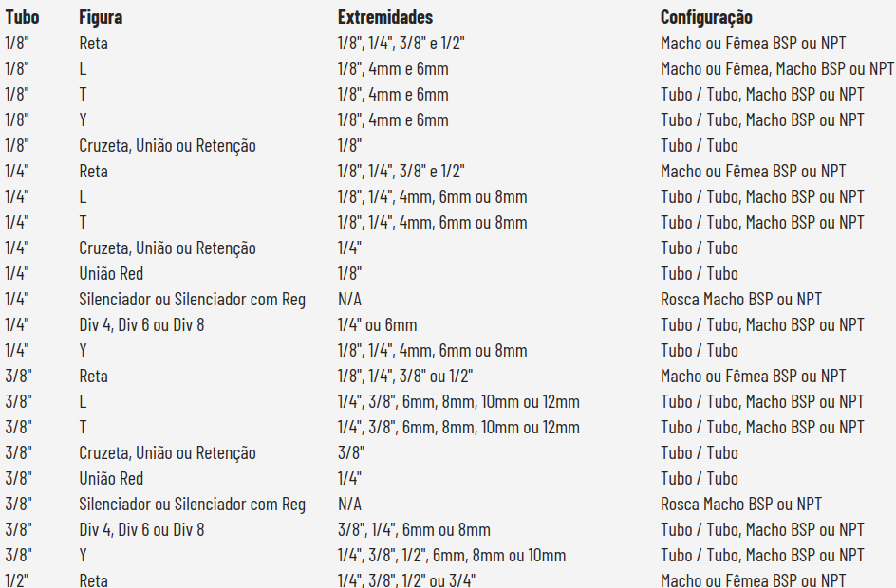This screenshot has height=588, width=896.
Task: Click '3/8", 1/4", 6mm ou 8mm' cell
Action: (414, 529)
